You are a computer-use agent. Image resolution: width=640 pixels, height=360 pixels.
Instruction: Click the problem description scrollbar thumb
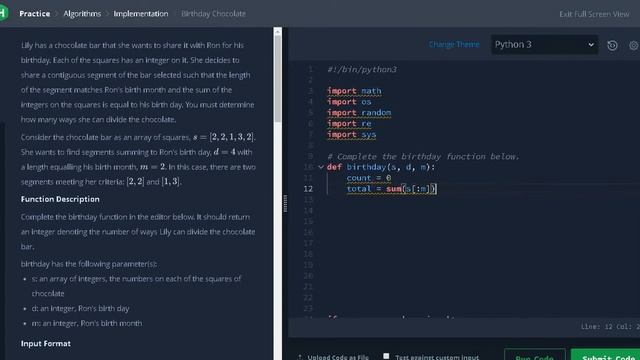[278, 78]
